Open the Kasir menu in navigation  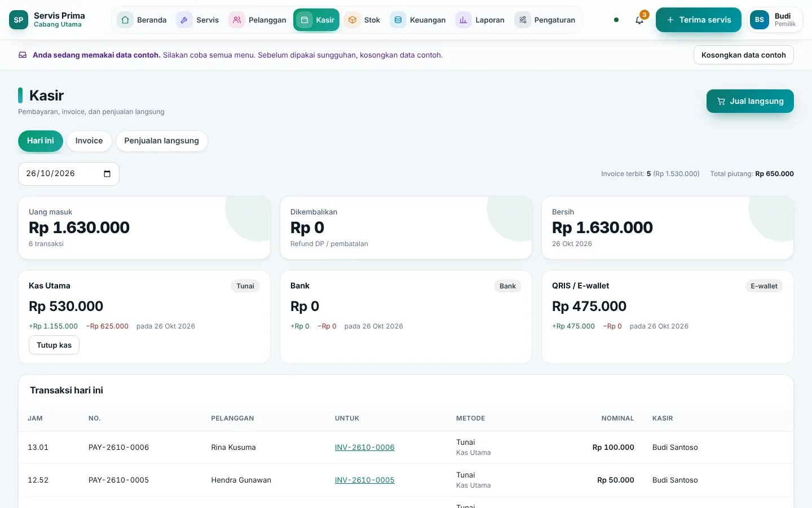coord(316,20)
